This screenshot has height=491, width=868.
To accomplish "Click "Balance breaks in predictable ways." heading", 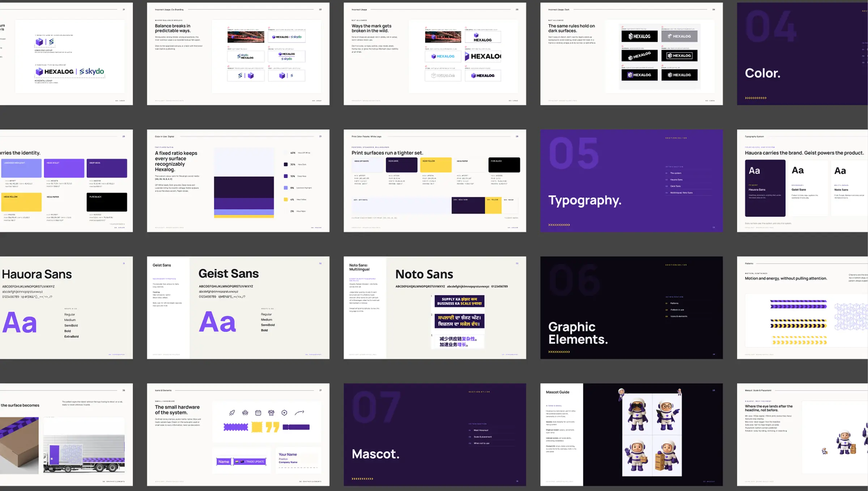I will pos(173,28).
